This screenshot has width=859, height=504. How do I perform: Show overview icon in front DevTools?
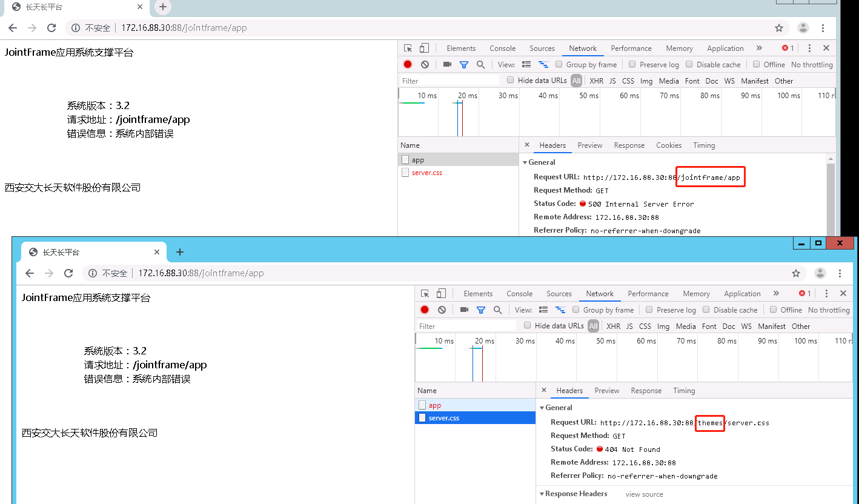560,310
